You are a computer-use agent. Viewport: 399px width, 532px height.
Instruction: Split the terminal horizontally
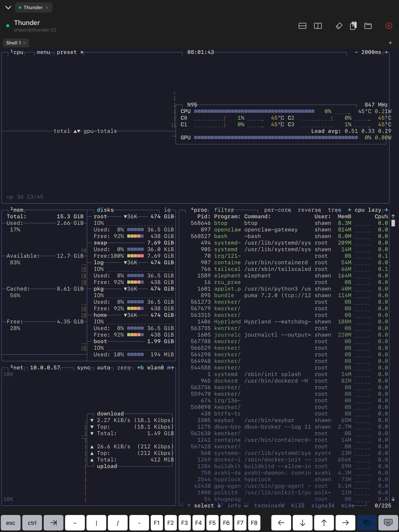click(x=302, y=26)
